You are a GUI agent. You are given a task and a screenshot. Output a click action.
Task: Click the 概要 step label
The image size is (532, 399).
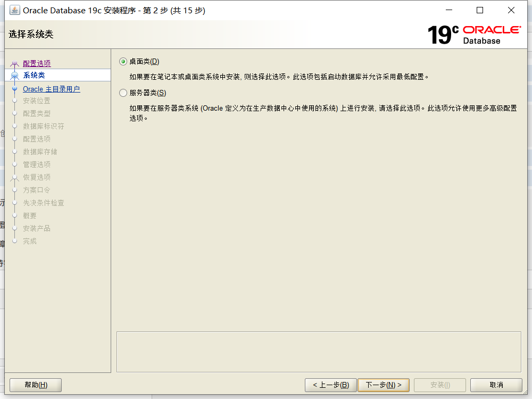[x=29, y=216]
